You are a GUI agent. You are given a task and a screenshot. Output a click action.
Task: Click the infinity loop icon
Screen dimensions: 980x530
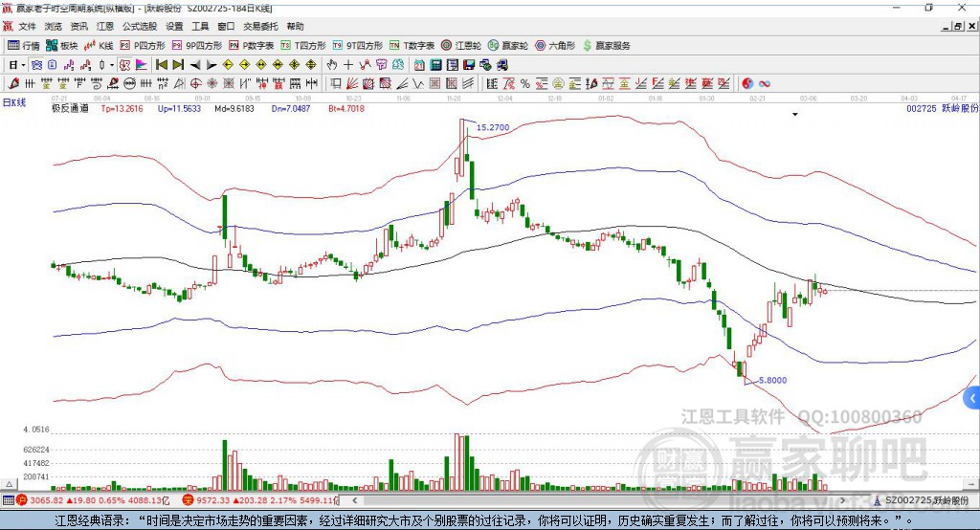(x=765, y=83)
